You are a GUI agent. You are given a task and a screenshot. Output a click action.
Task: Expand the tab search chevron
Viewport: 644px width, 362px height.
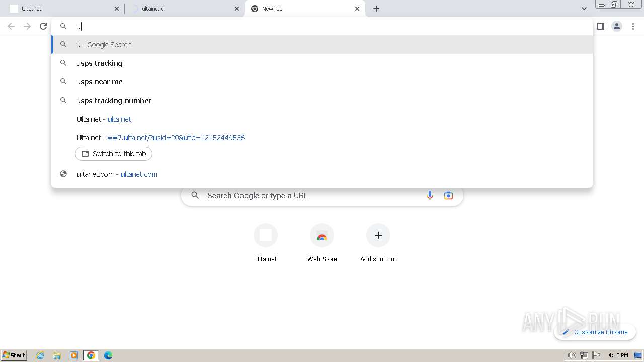coord(584,9)
